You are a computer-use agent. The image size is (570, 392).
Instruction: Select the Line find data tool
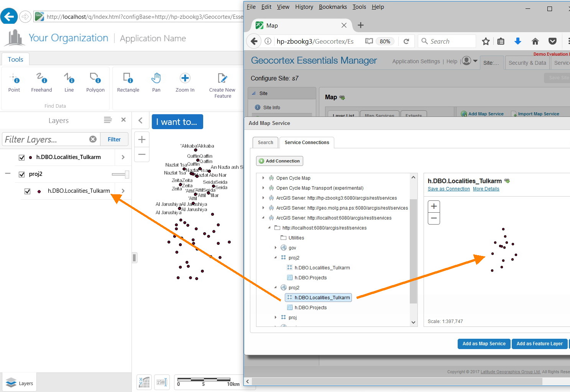pos(69,82)
